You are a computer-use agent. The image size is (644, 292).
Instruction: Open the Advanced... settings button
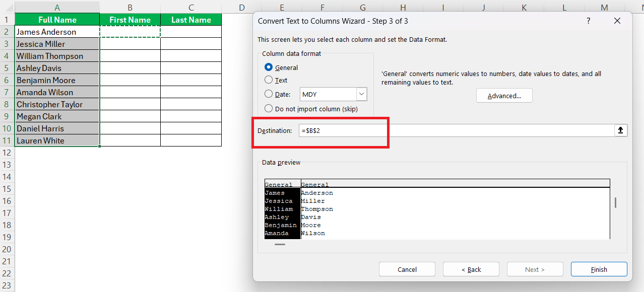504,96
